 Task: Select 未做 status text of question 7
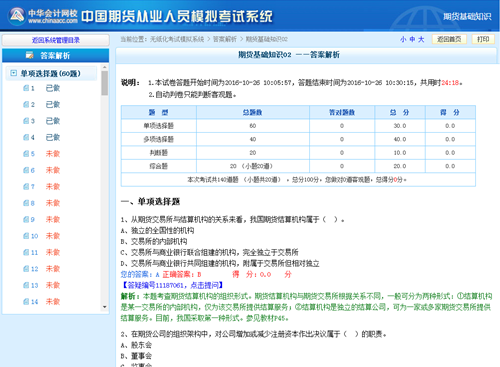click(53, 186)
